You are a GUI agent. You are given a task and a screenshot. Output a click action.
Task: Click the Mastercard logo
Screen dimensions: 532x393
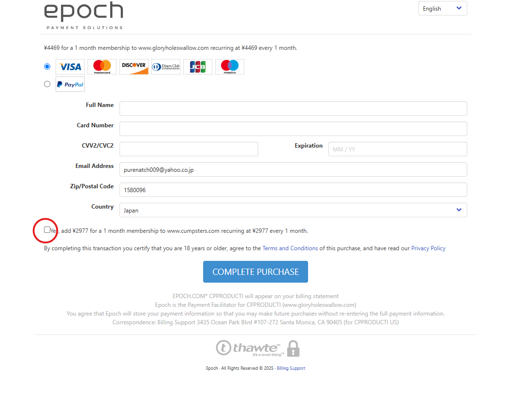[102, 67]
